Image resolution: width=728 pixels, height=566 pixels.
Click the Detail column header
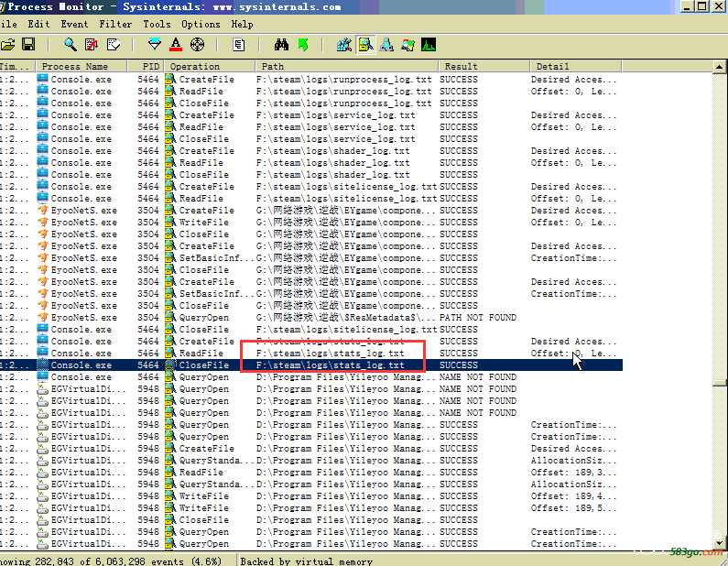coord(576,66)
